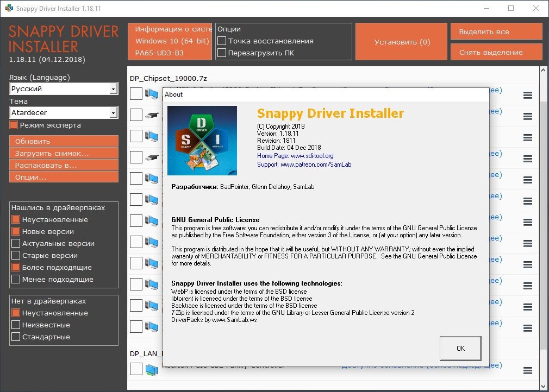Toggle Режим эксперта checkbox
Image resolution: width=549 pixels, height=392 pixels.
[14, 125]
